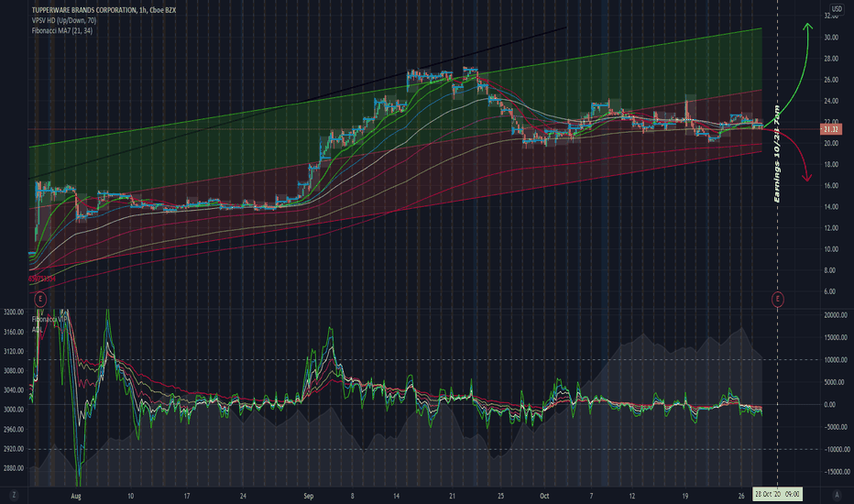Select the Fibonacci VIP indicator label

[x=49, y=319]
